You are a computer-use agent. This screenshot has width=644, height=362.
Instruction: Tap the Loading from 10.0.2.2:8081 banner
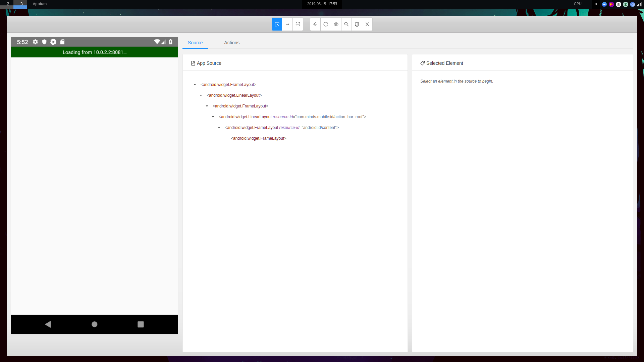click(x=95, y=52)
